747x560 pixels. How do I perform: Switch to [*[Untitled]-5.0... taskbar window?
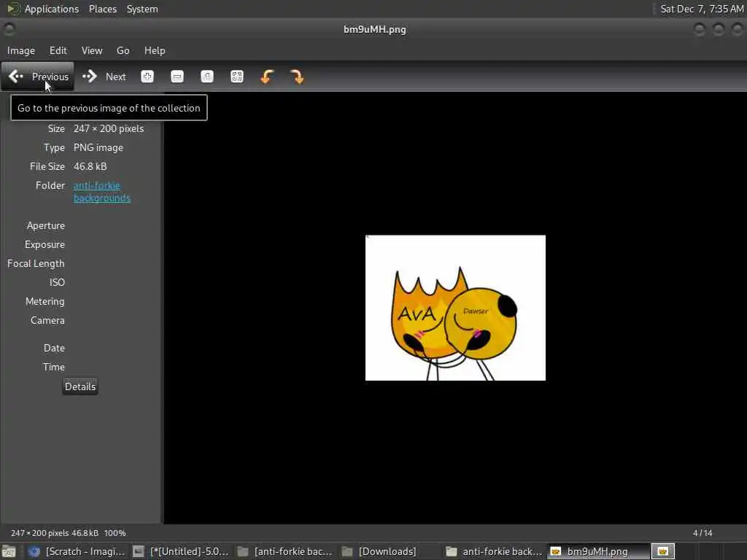pos(181,551)
